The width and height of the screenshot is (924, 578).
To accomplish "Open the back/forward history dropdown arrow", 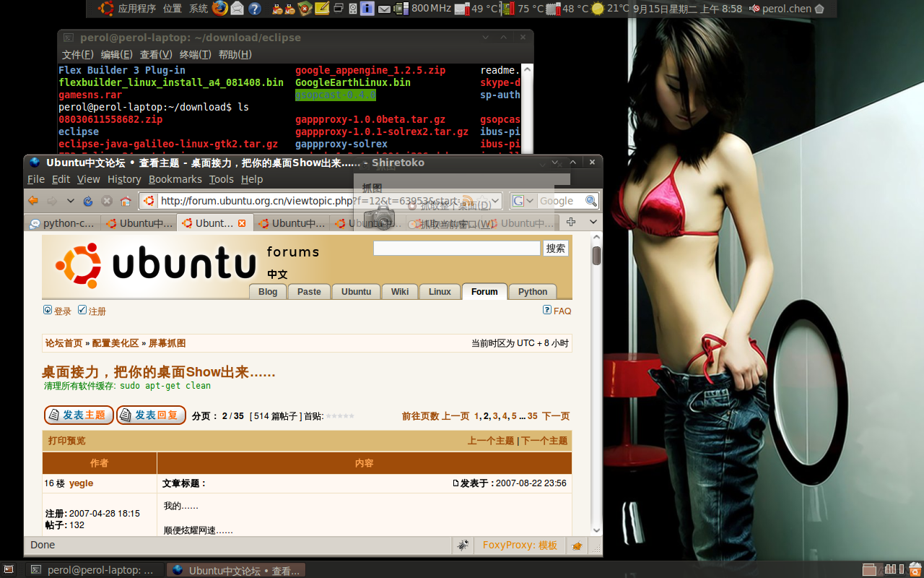I will click(70, 201).
